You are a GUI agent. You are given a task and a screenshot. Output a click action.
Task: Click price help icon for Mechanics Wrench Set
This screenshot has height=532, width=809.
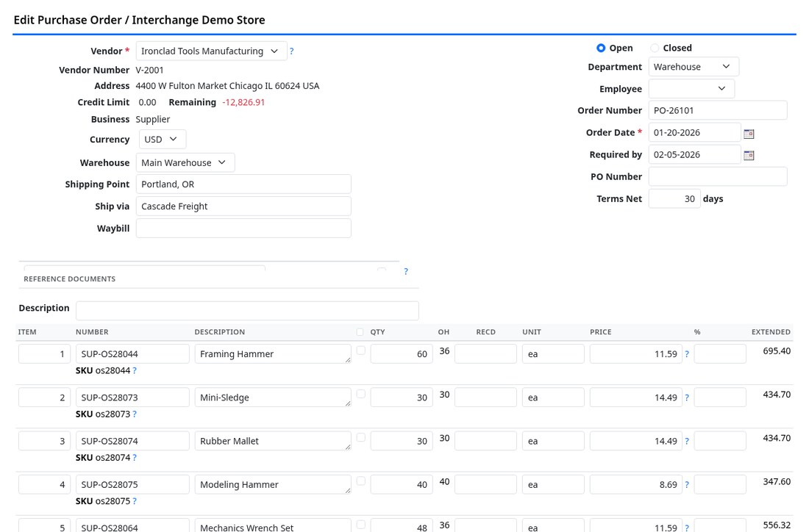[x=687, y=528]
